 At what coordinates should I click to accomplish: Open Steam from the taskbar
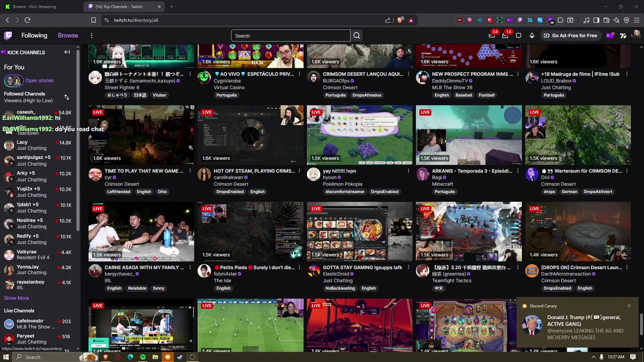pyautogui.click(x=180, y=357)
